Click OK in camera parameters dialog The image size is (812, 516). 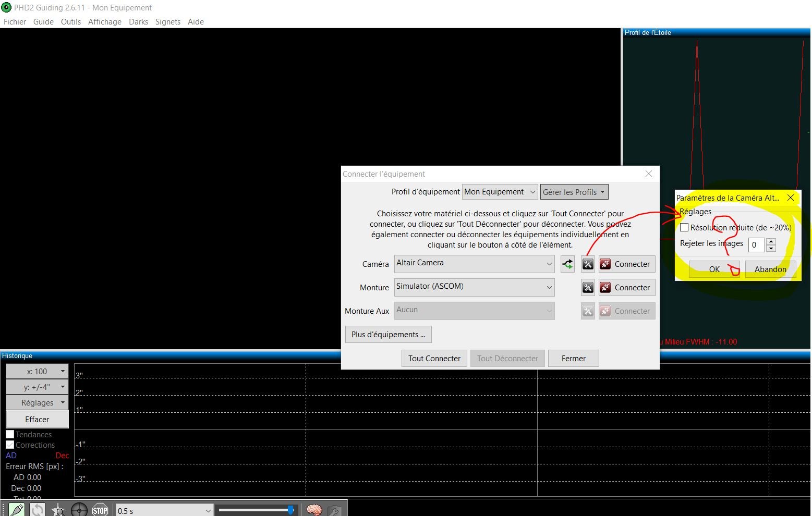(x=714, y=269)
